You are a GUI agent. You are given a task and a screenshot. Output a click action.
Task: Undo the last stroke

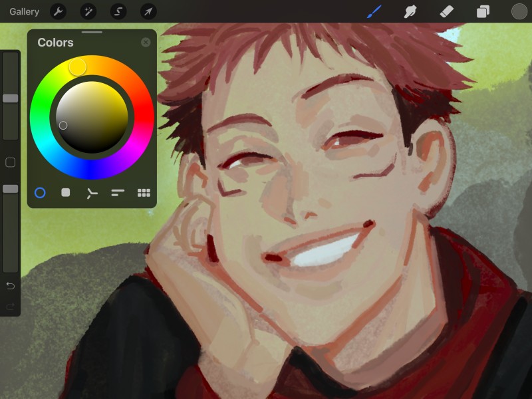[x=11, y=286]
